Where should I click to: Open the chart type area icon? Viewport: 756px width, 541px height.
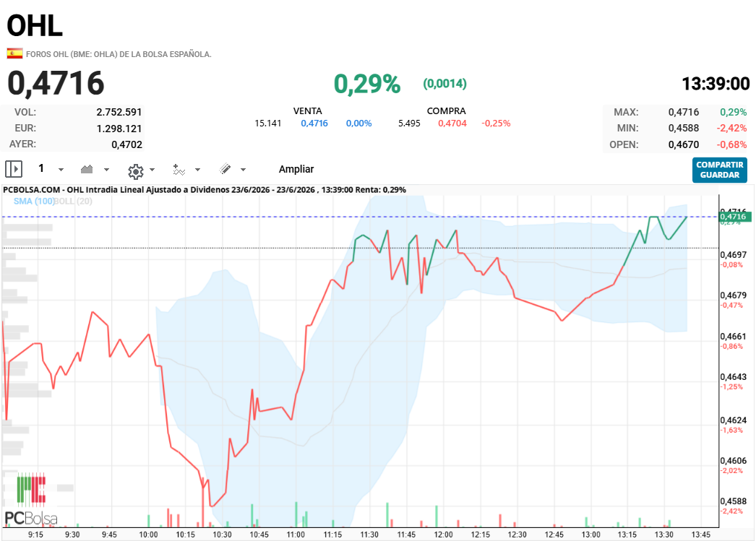pyautogui.click(x=87, y=169)
